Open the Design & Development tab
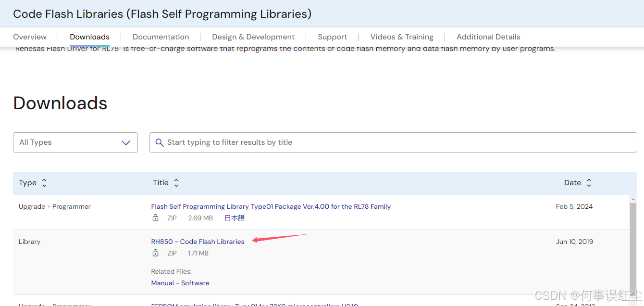Viewport: 644px width, 306px height. pyautogui.click(x=253, y=37)
